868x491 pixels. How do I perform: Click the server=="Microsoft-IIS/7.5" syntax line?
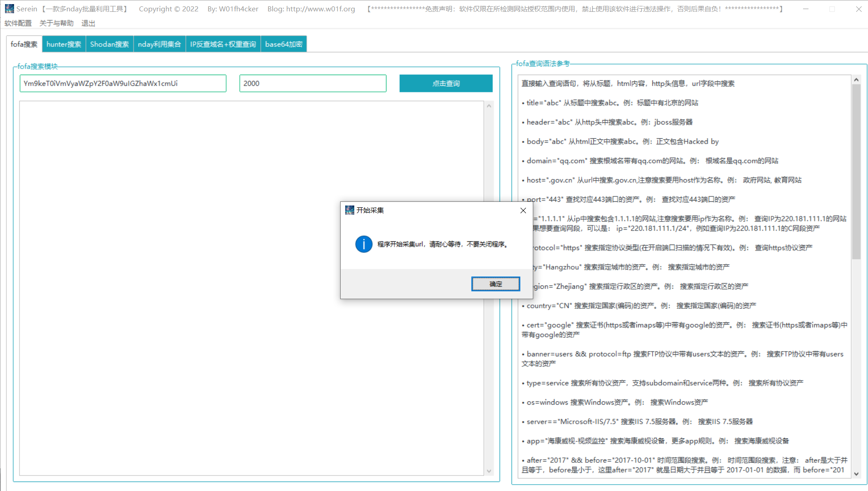[x=637, y=421]
